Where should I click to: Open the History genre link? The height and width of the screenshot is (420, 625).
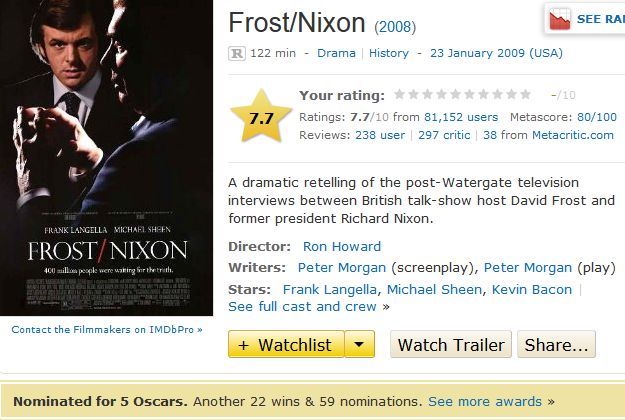coord(389,53)
